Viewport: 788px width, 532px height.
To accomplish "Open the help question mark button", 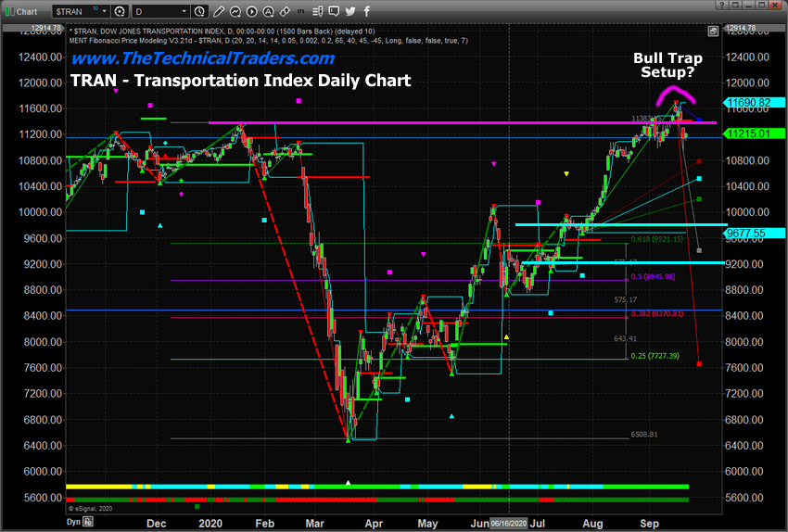I will [x=721, y=5].
